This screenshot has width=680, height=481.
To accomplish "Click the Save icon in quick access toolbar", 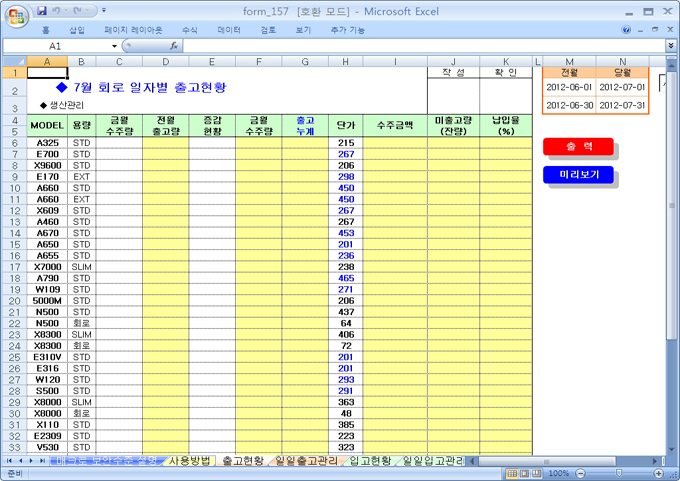I will coord(41,10).
